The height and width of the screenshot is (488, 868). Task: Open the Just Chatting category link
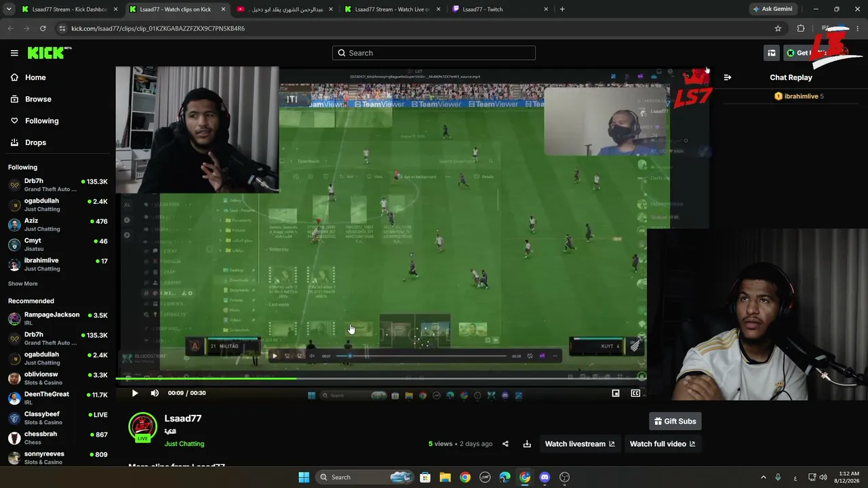coord(184,444)
